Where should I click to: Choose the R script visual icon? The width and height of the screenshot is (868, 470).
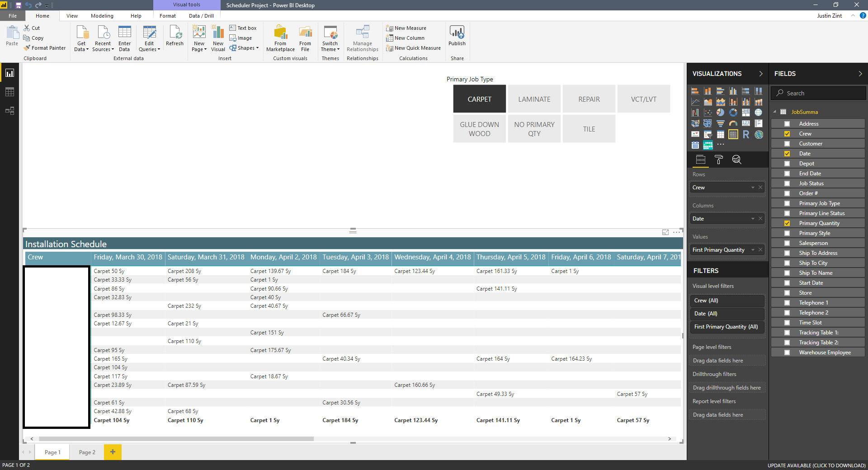[x=745, y=134]
